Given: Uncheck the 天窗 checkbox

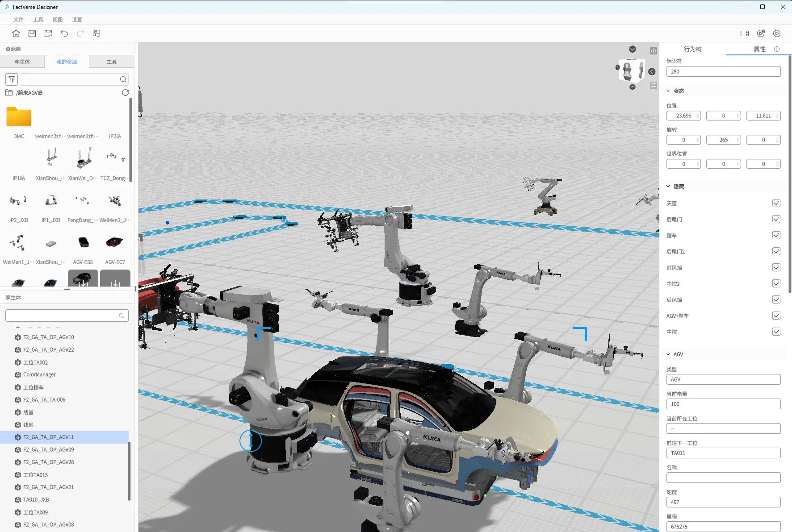Looking at the screenshot, I should (776, 204).
